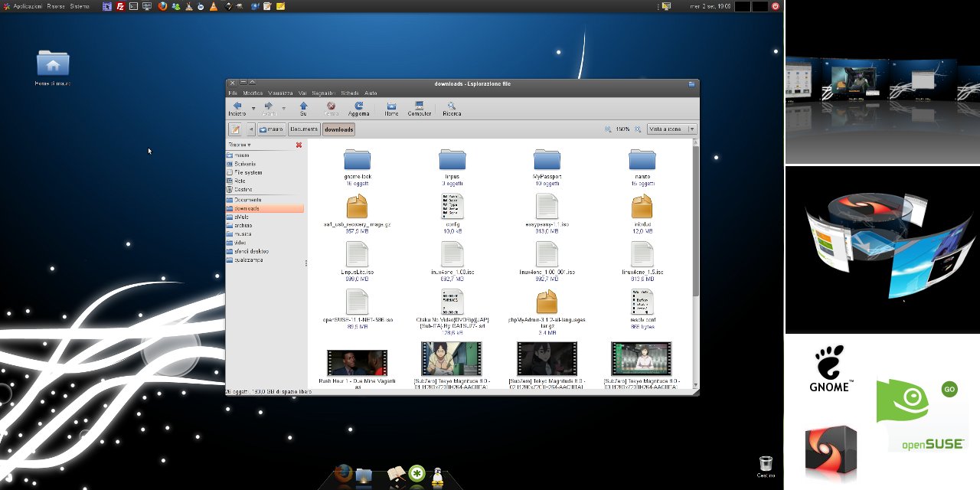Select the resolv.conf file icon
This screenshot has width=980, height=490.
[642, 302]
